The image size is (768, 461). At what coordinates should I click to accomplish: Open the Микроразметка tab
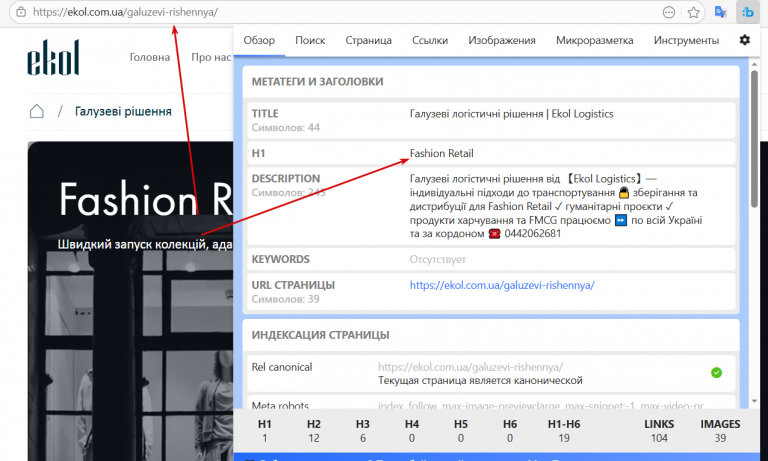(x=594, y=40)
